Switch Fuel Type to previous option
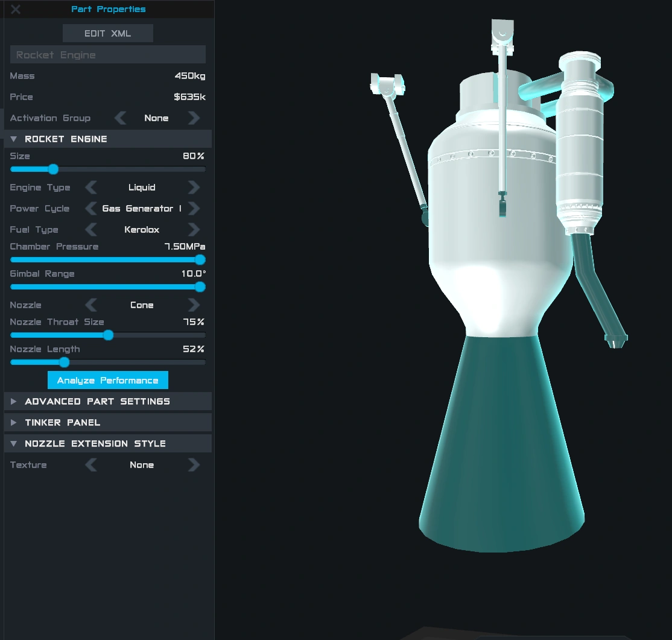Screen dimensions: 672x640 point(90,230)
